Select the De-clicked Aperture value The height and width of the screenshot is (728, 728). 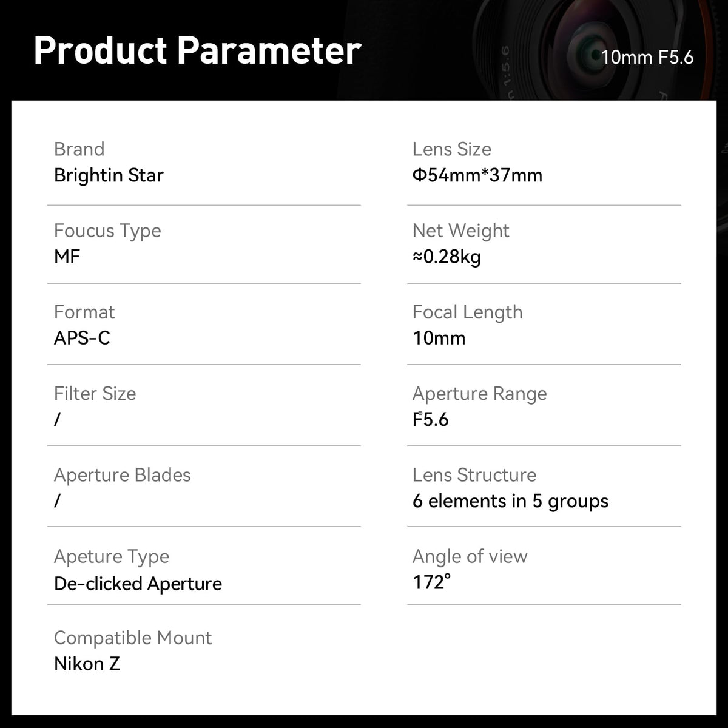(x=138, y=584)
